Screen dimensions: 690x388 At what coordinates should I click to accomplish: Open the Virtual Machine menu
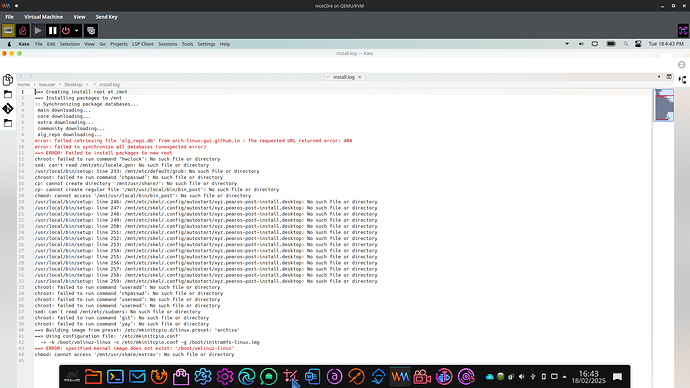pyautogui.click(x=44, y=17)
